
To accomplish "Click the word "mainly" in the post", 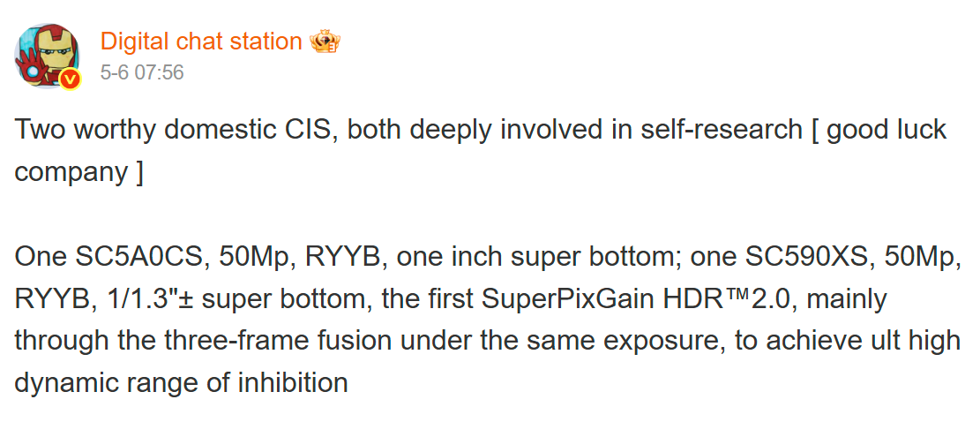I will click(847, 299).
